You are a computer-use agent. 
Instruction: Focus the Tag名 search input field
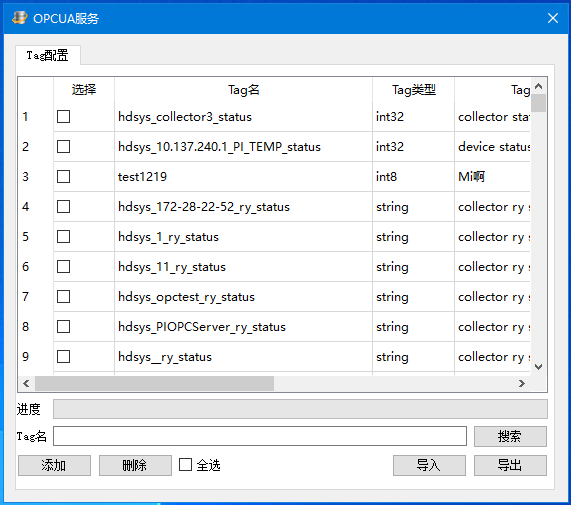point(260,436)
